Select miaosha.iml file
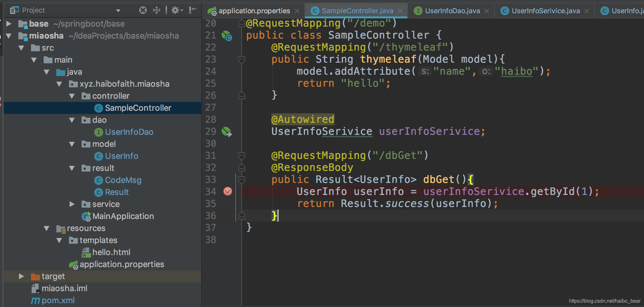644x307 pixels. [65, 288]
